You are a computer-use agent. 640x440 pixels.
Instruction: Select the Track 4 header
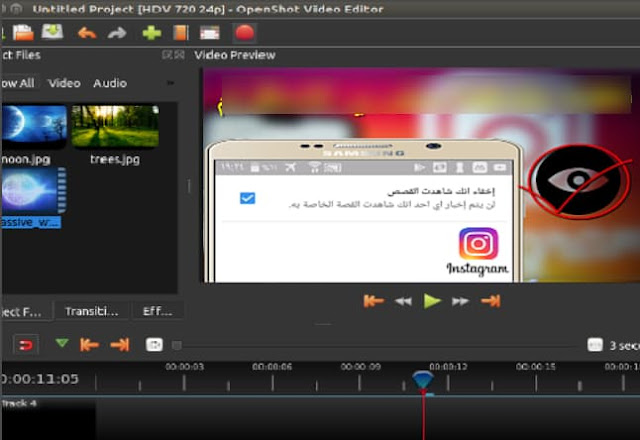pyautogui.click(x=48, y=419)
